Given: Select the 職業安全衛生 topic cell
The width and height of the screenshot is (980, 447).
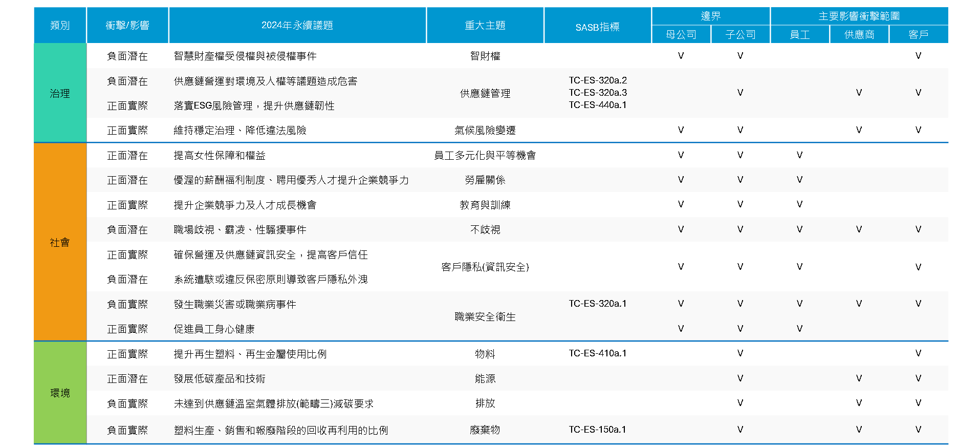Looking at the screenshot, I should pyautogui.click(x=485, y=317).
